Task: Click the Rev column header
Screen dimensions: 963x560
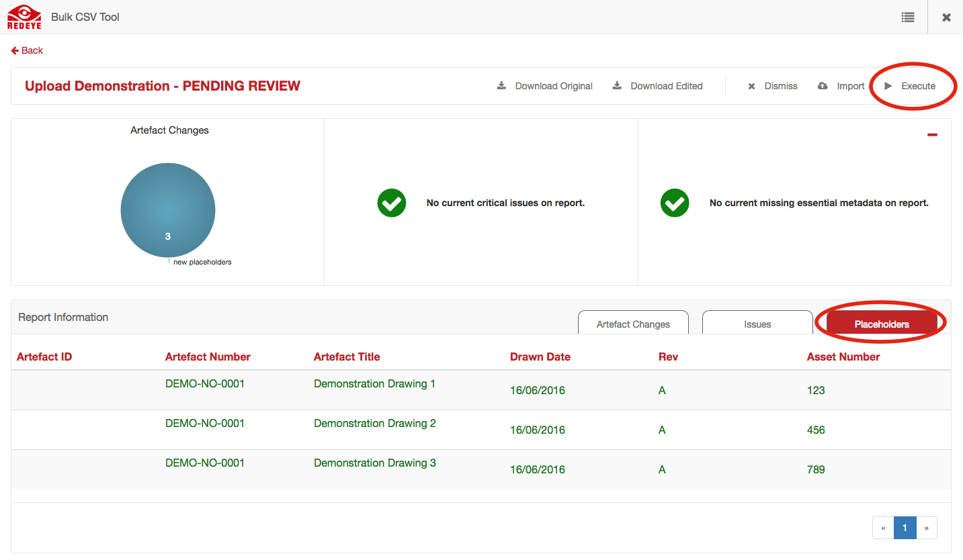Action: click(668, 357)
